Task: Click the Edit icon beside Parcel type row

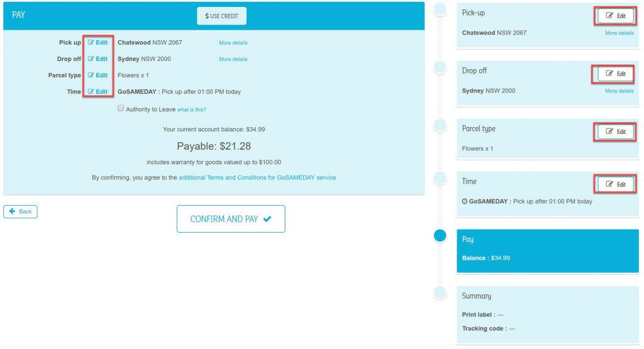Action: point(97,75)
